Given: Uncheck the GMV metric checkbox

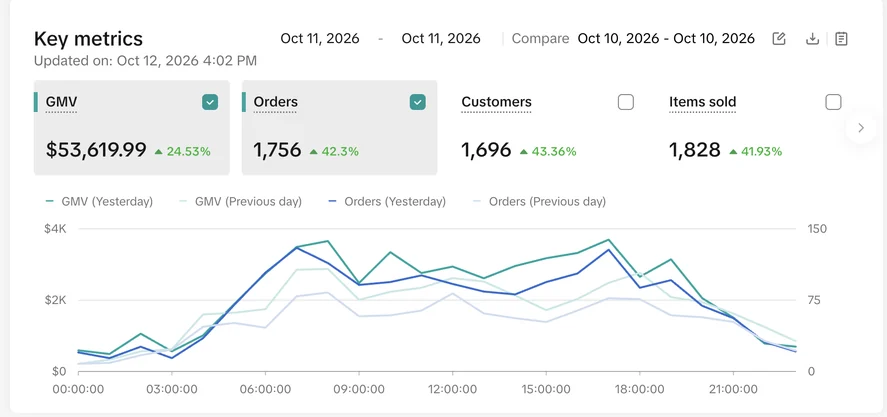Looking at the screenshot, I should tap(210, 102).
